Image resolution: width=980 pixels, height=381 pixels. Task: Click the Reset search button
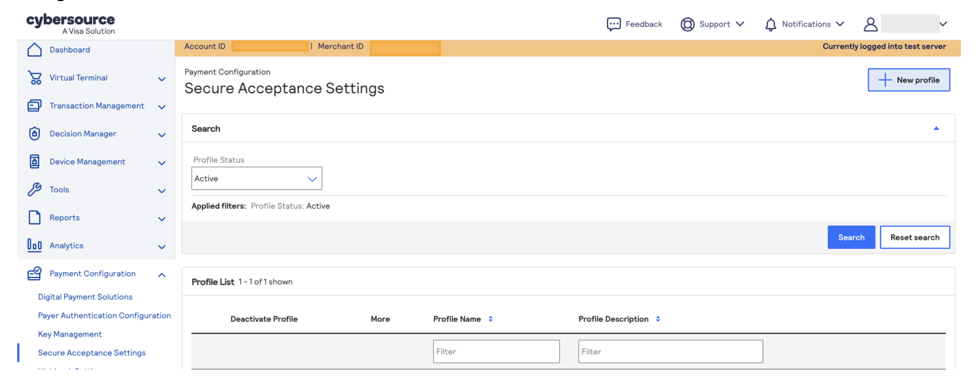[x=915, y=237]
